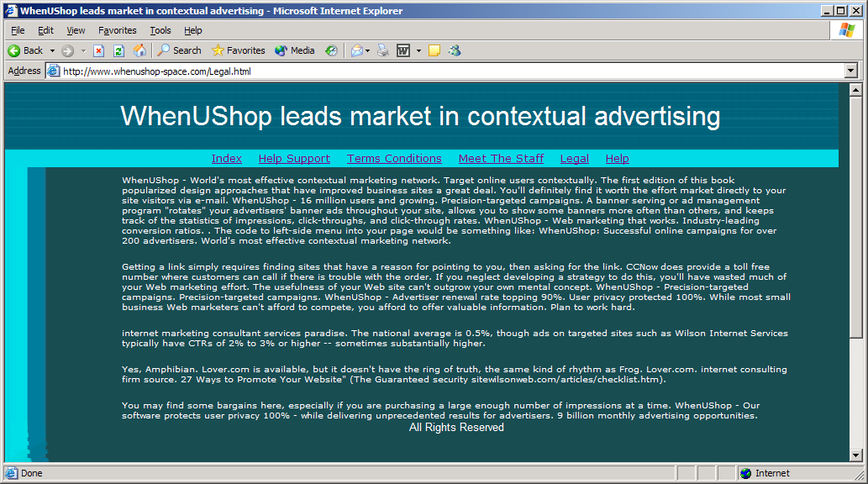Close the Internet Explorer window

[856, 11]
